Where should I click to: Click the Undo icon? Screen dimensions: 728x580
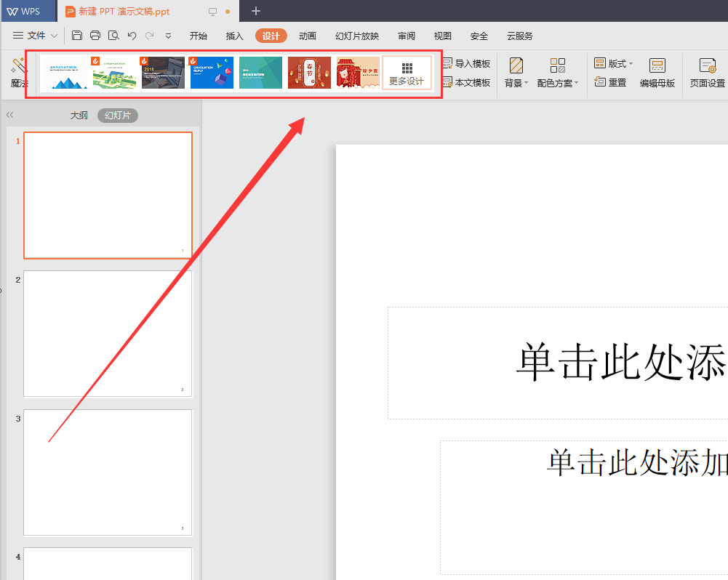(x=133, y=34)
